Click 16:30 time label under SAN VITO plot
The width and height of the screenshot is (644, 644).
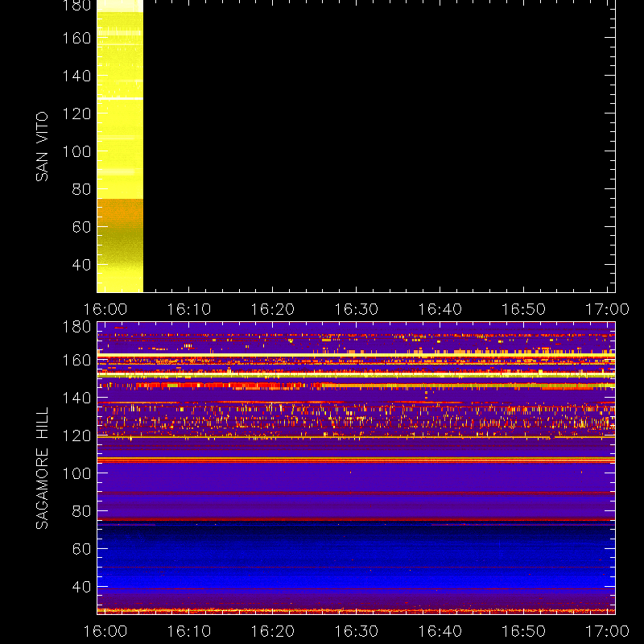tap(356, 309)
